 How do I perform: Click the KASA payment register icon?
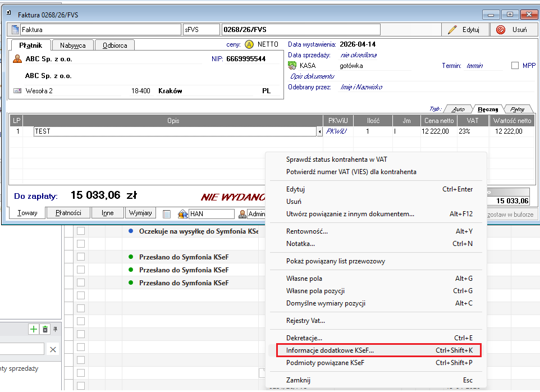point(292,66)
